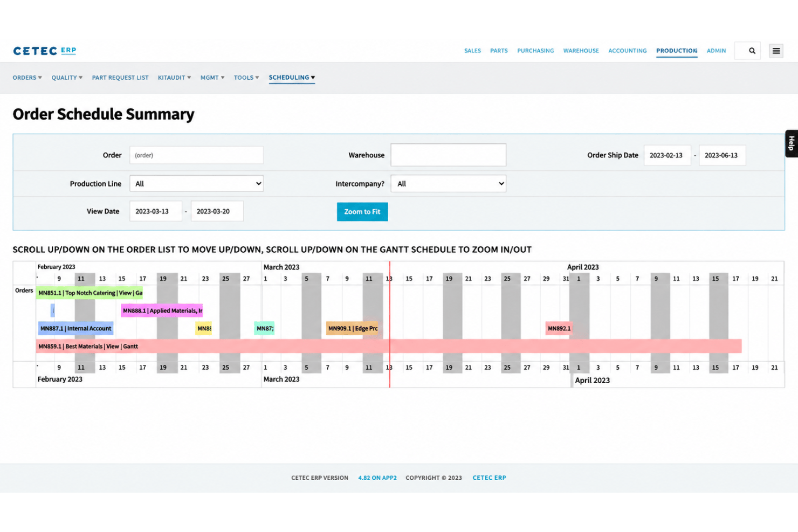Open the search magnifier icon
The height and width of the screenshot is (532, 798).
click(x=752, y=51)
